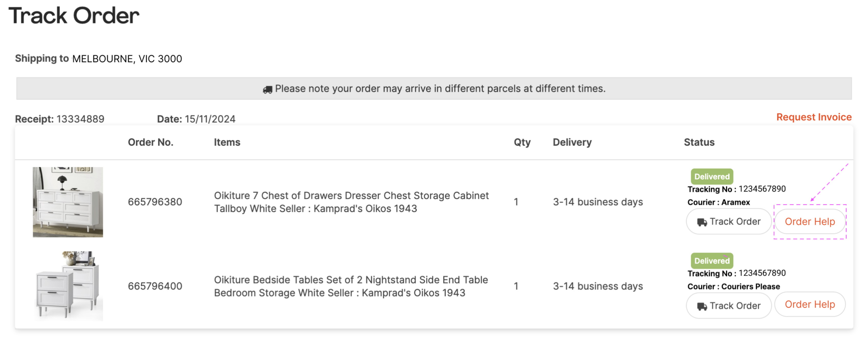
Task: Select order number 665796380
Action: coord(155,202)
